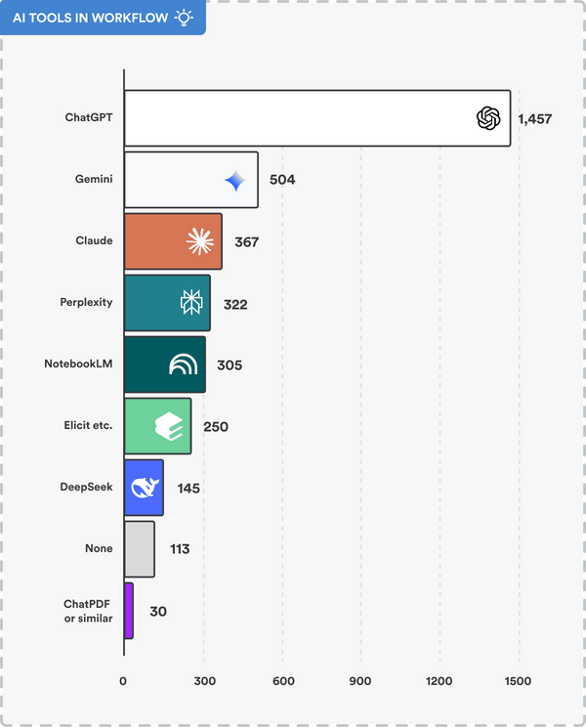Click the 305 value label

tap(230, 365)
